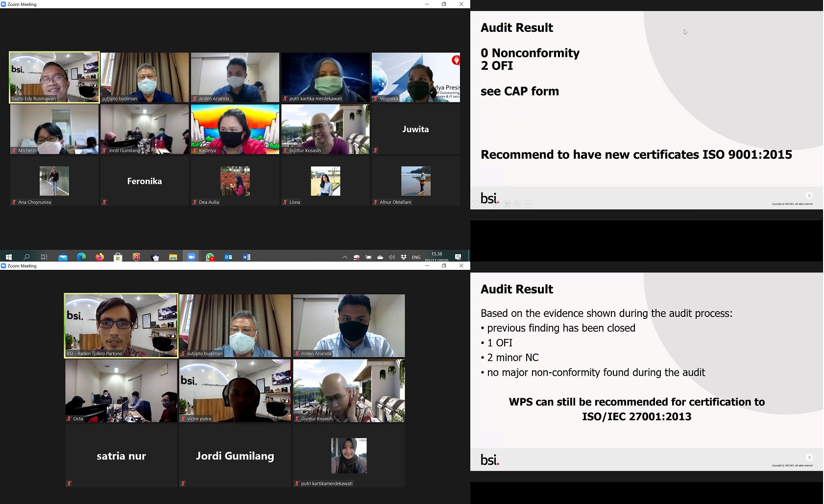Screen dimensions: 824x504
Task: Open Windows taskbar search
Action: pyautogui.click(x=26, y=257)
